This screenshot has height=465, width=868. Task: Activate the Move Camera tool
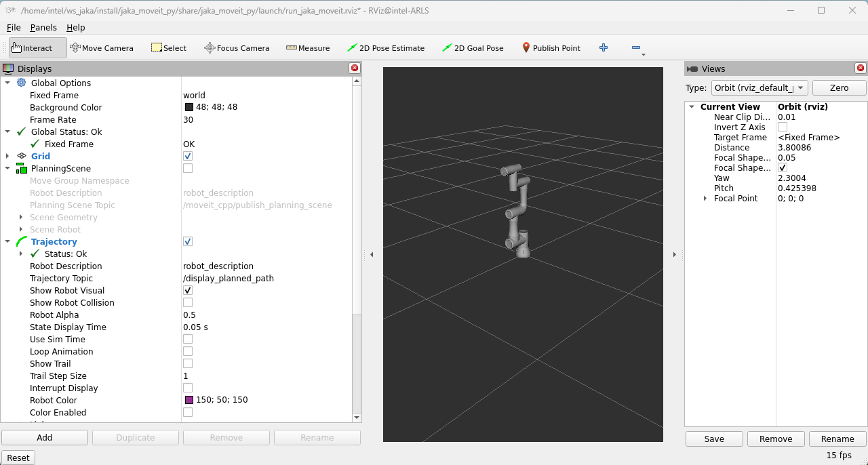102,47
